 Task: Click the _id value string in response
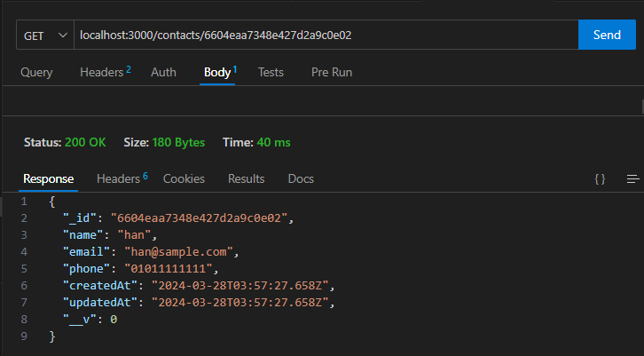(x=200, y=218)
